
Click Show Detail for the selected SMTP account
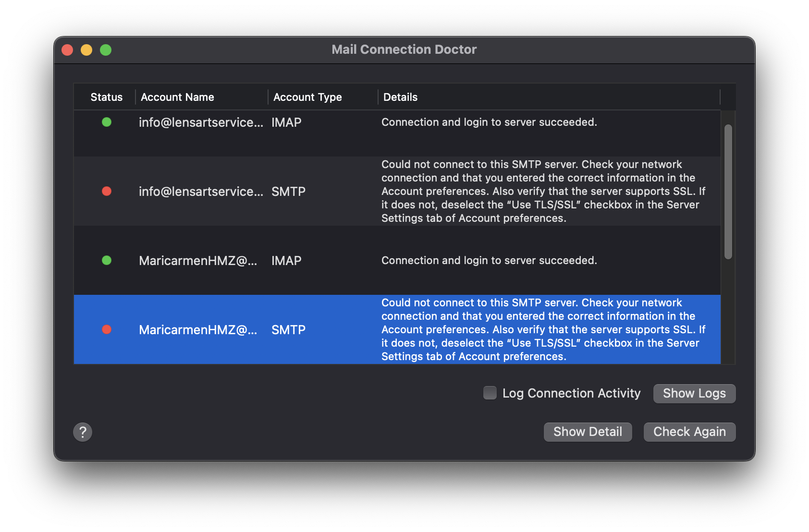[x=588, y=432]
